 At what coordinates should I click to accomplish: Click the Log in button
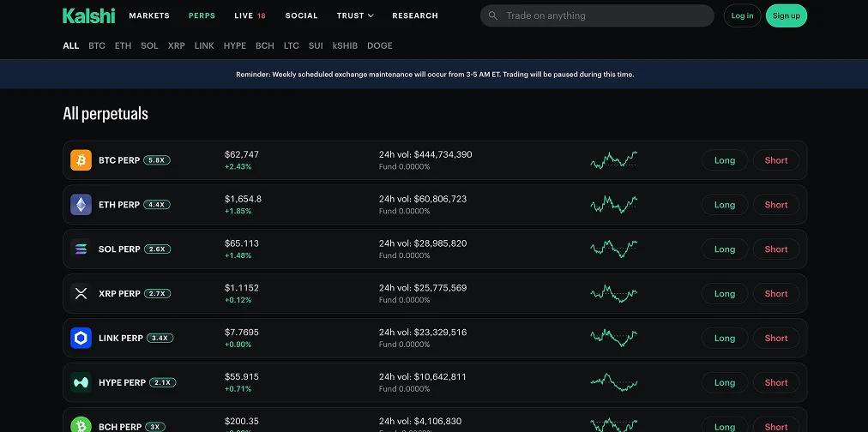(x=742, y=15)
